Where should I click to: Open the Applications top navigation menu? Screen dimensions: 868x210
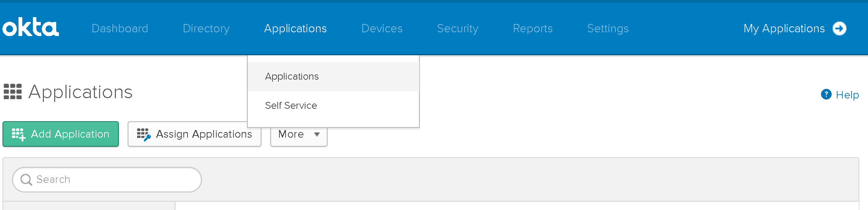tap(296, 28)
